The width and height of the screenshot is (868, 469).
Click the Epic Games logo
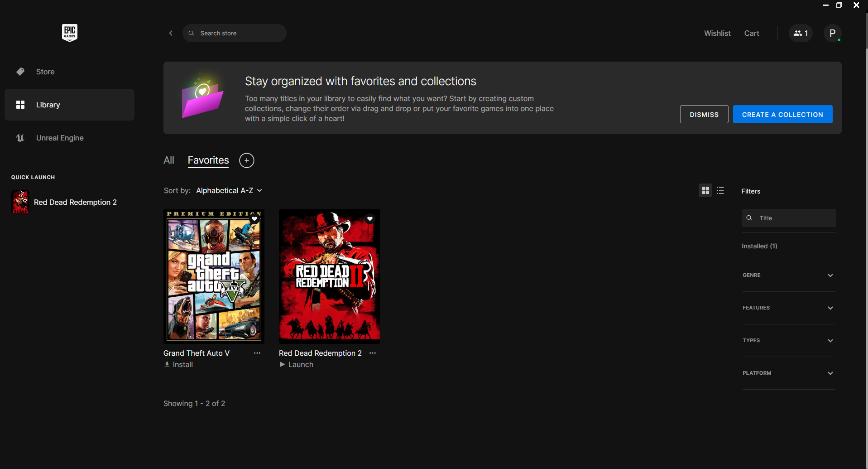(x=70, y=33)
